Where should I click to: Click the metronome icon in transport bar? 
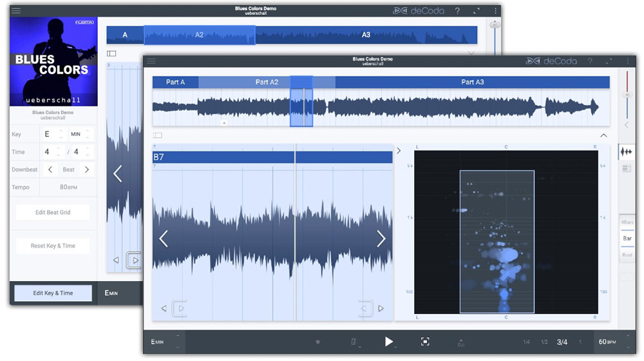[x=353, y=342]
